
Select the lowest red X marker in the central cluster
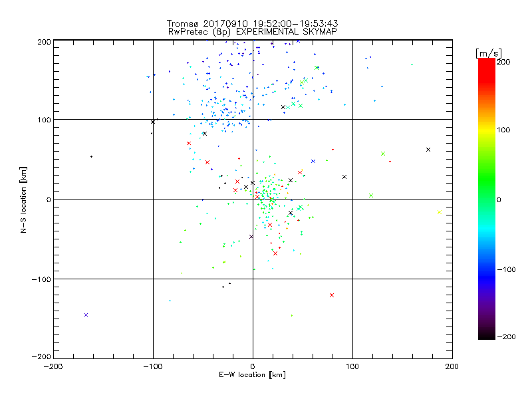point(275,253)
